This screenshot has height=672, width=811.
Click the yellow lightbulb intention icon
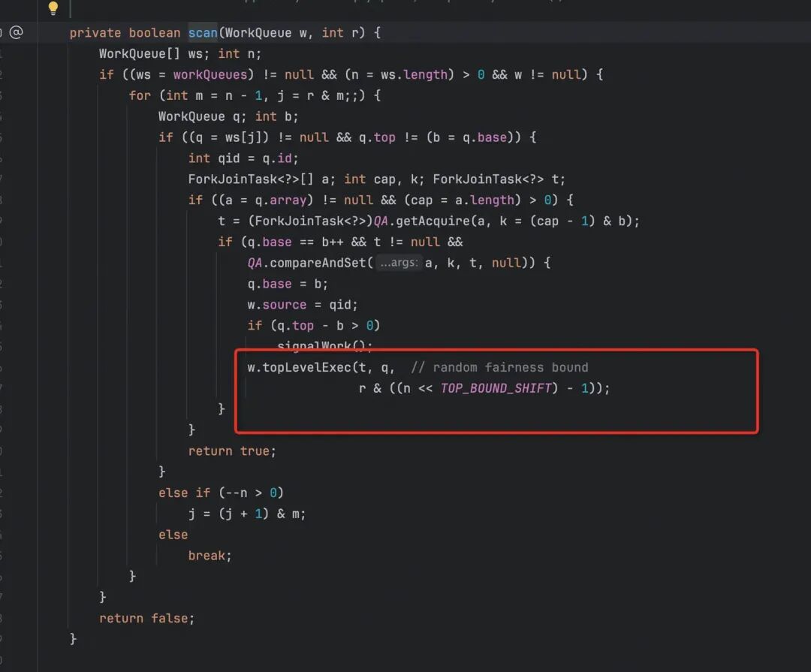pyautogui.click(x=53, y=8)
